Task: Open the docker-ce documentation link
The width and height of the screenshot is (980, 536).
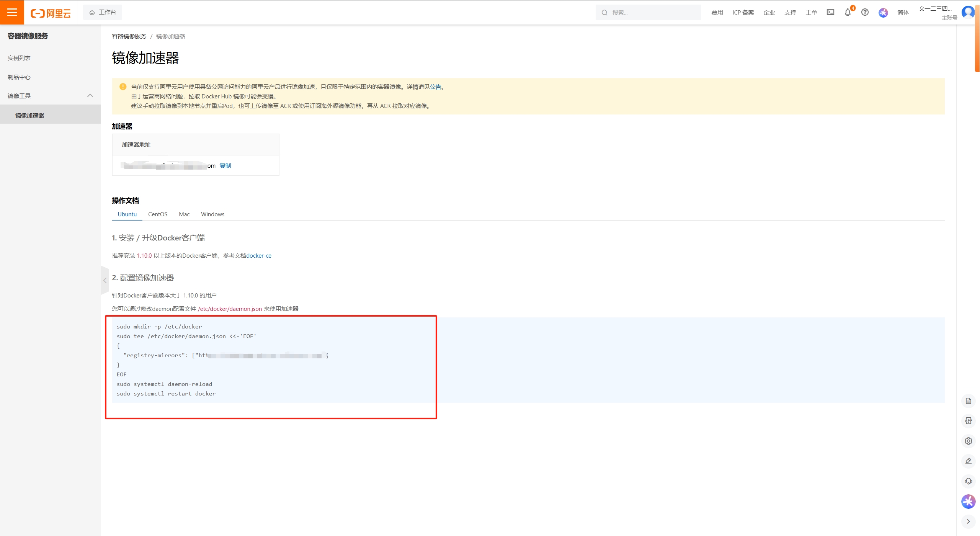Action: (259, 255)
